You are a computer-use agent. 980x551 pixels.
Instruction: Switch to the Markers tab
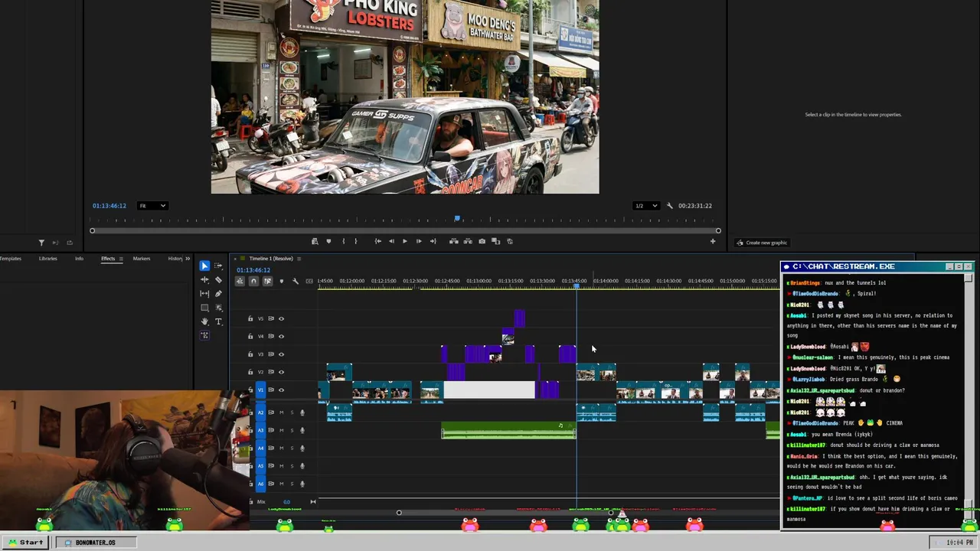142,259
